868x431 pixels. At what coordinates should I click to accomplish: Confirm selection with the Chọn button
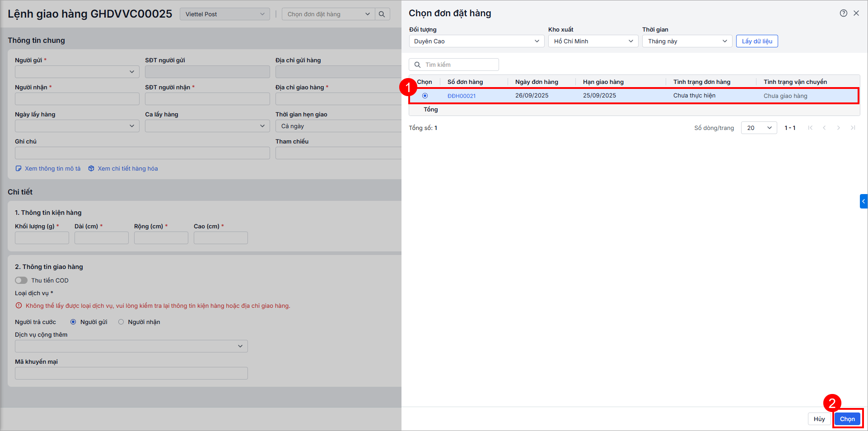point(847,419)
